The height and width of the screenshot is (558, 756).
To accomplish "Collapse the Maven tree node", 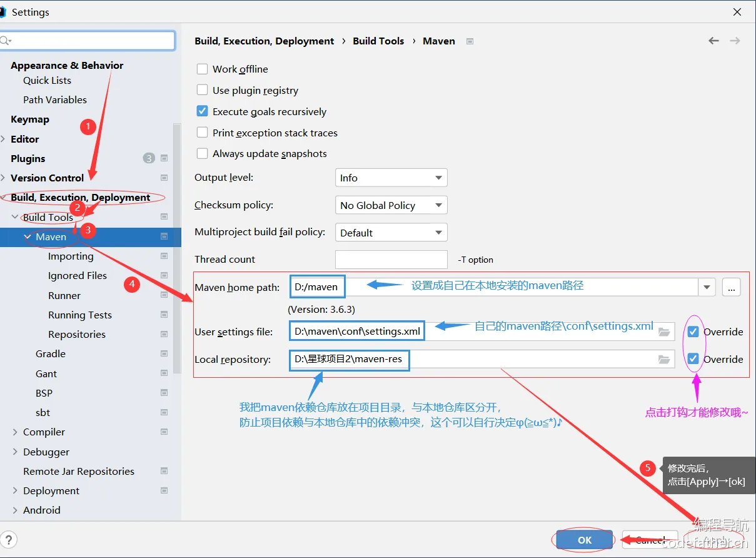I will (28, 236).
